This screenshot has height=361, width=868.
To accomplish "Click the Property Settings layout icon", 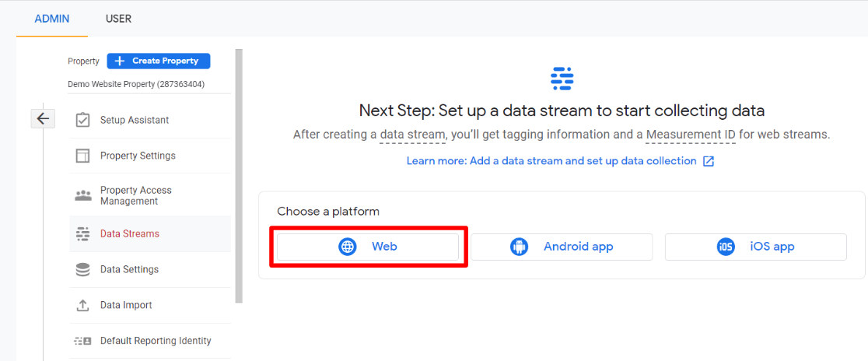I will tap(82, 156).
